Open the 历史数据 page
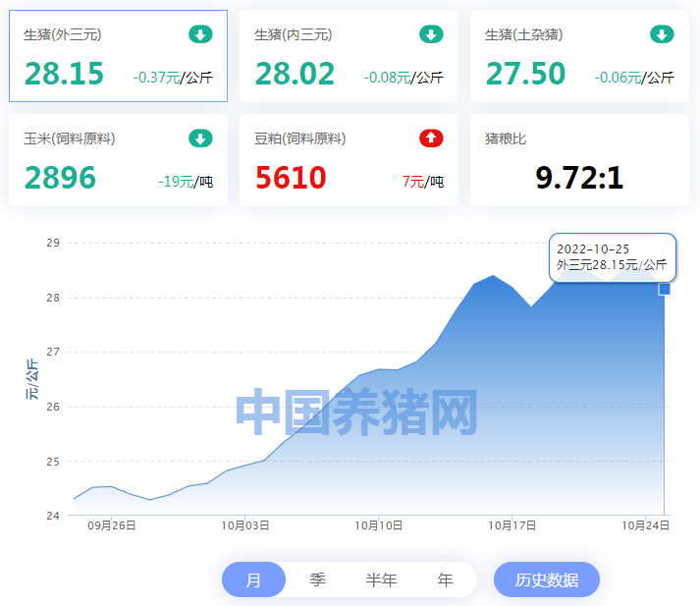 coord(547,579)
